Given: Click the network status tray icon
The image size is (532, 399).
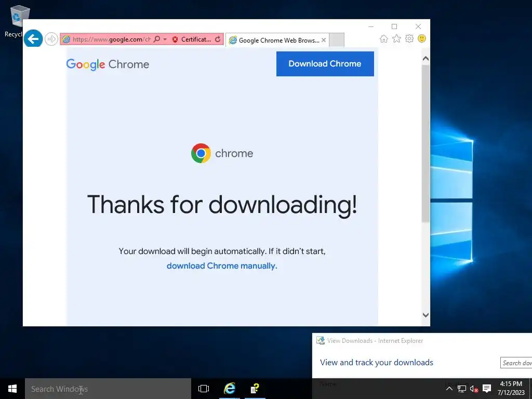Looking at the screenshot, I should pos(462,389).
